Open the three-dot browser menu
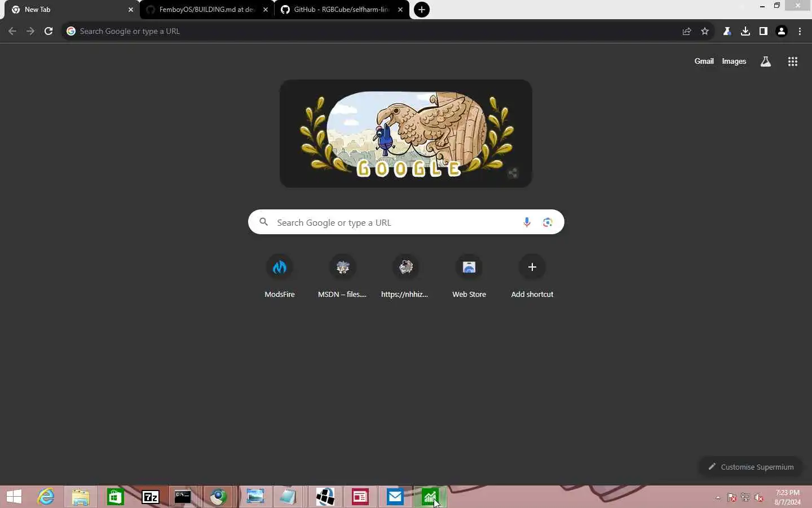Viewport: 812px width, 508px height. 800,31
